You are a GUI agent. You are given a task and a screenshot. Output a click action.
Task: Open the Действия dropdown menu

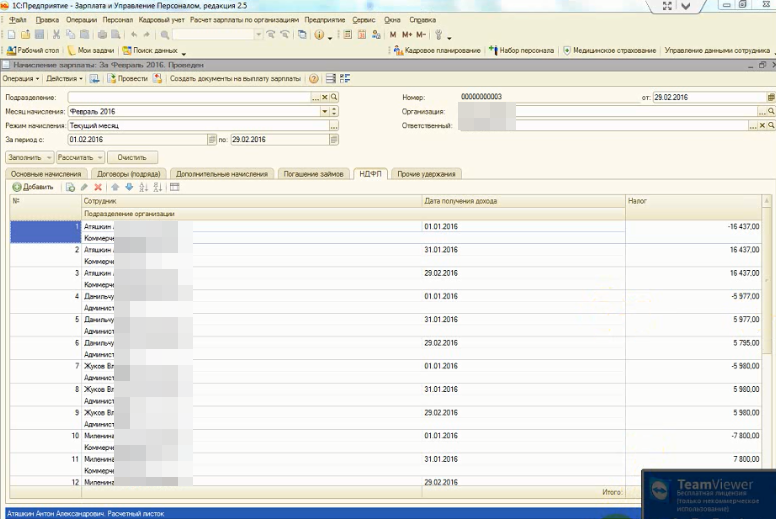pos(64,78)
